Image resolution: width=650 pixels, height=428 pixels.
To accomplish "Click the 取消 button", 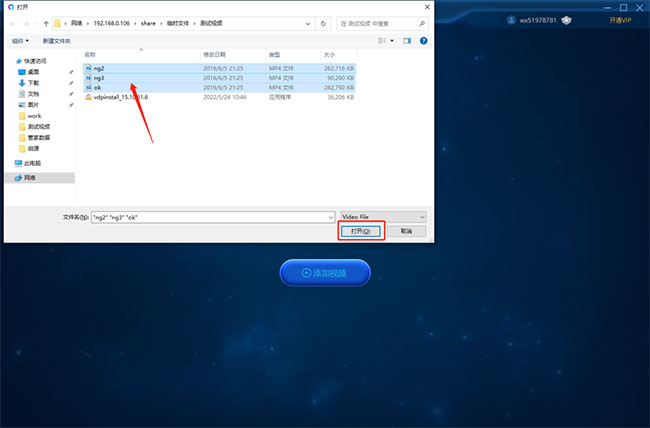I will point(406,231).
